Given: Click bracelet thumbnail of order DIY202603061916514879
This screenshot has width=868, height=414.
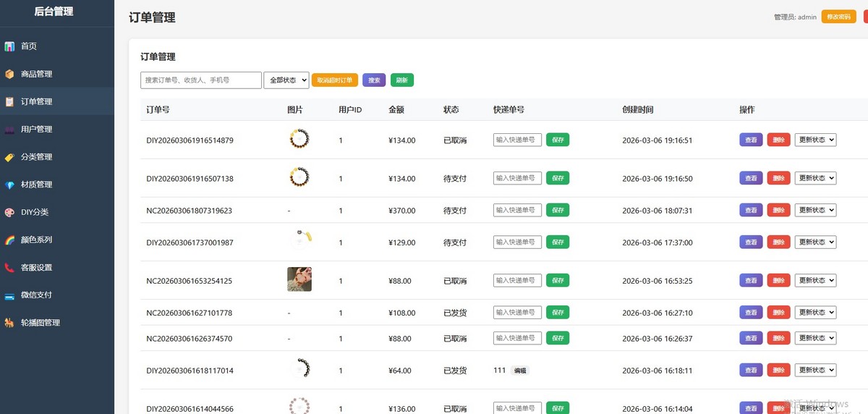Looking at the screenshot, I should click(x=299, y=139).
